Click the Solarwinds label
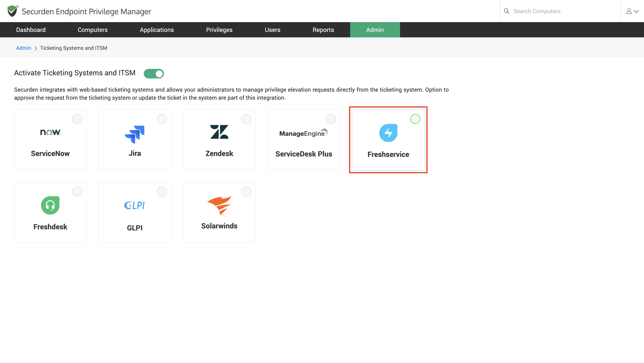 click(219, 226)
